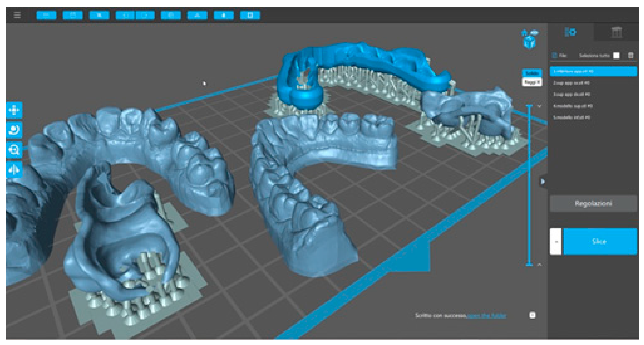Open the dropdown beside the Slice button

coord(556,241)
